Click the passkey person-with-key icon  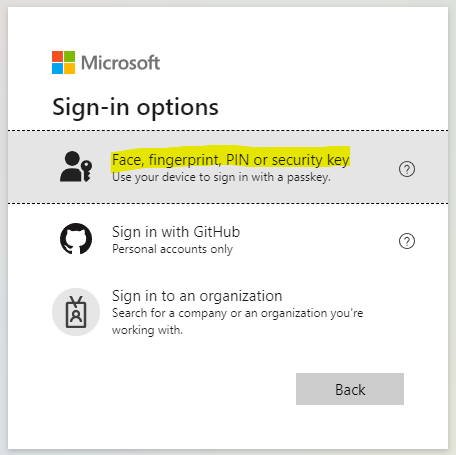(x=76, y=167)
